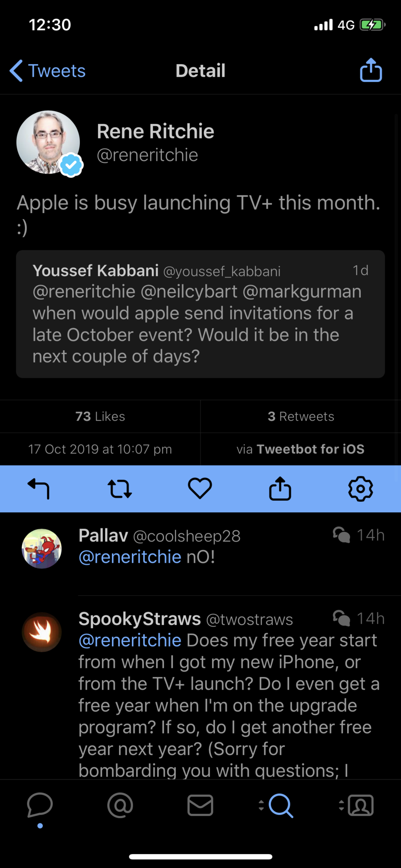The image size is (401, 868).
Task: Open Direct Messages via the envelope icon
Action: coord(200,806)
